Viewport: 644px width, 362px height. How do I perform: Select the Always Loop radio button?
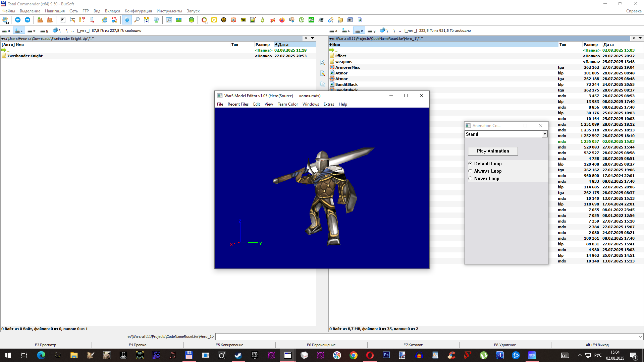click(x=470, y=171)
